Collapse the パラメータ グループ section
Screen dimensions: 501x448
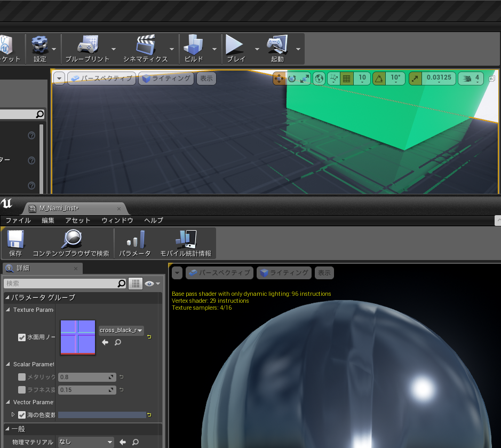tap(7, 297)
